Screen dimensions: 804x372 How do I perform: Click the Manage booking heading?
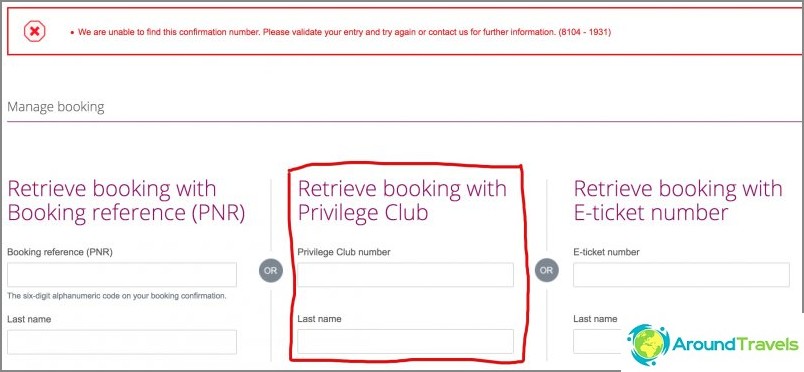pyautogui.click(x=56, y=107)
